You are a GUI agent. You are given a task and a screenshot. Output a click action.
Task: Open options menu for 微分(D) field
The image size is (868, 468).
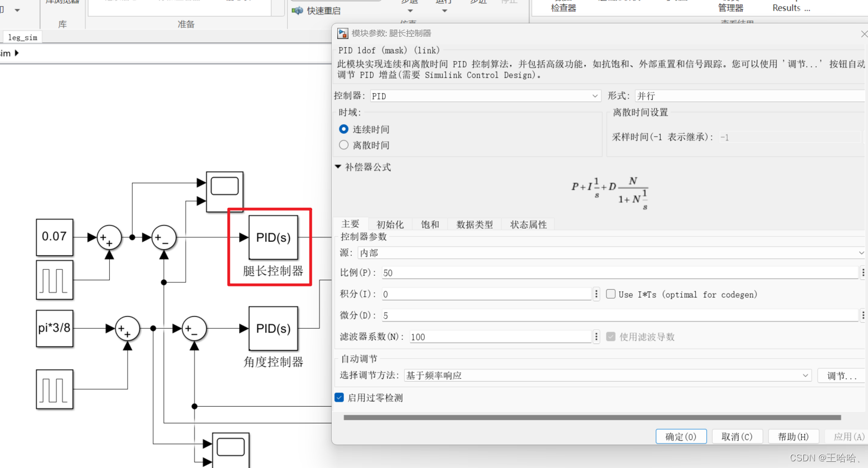[864, 315]
